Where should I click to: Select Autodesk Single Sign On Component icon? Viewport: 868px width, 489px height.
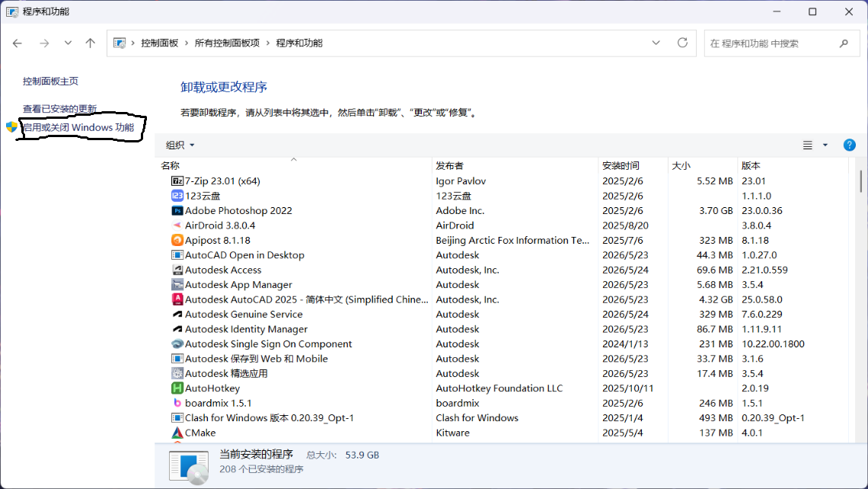[x=177, y=344]
